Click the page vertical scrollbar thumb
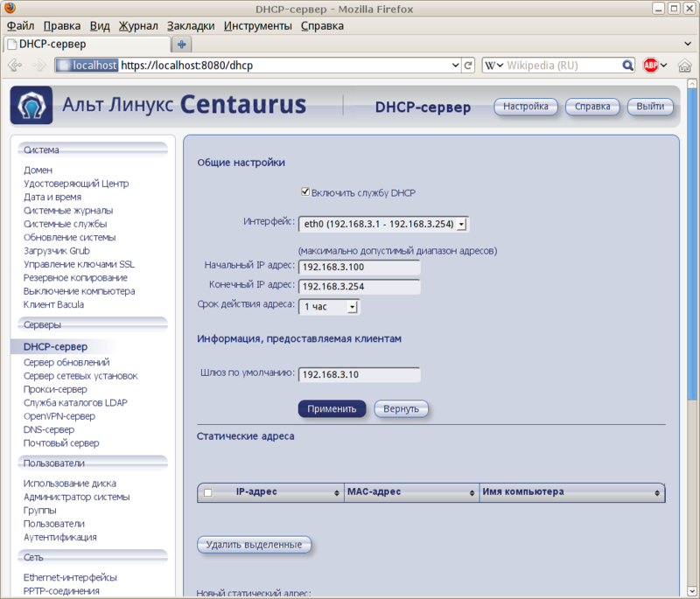The image size is (700, 599). coord(692,243)
